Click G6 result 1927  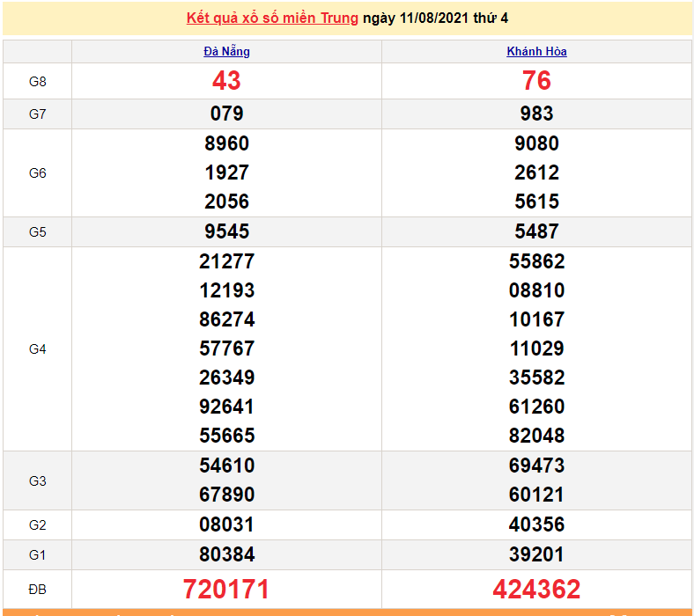[x=226, y=172]
